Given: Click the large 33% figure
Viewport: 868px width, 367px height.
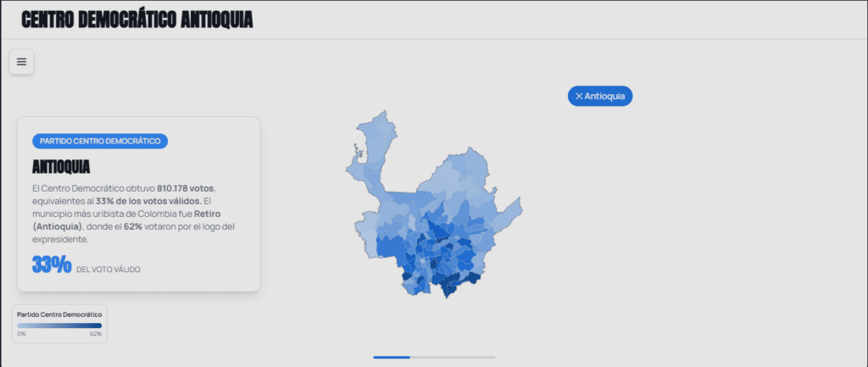Looking at the screenshot, I should coord(52,264).
